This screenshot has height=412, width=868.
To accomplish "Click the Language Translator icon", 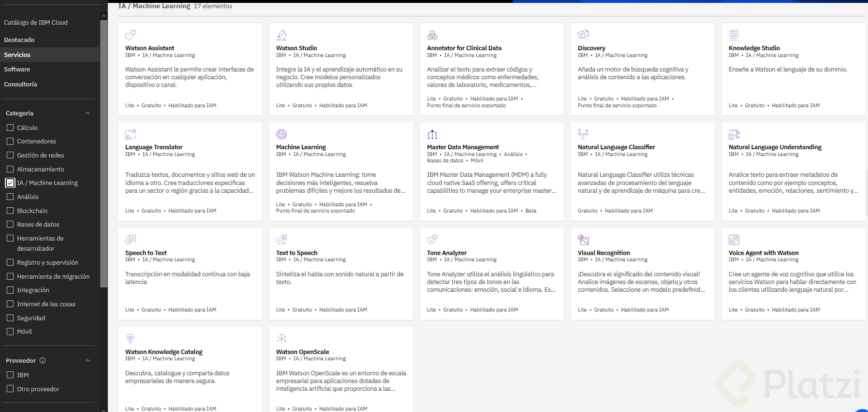I will 131,134.
